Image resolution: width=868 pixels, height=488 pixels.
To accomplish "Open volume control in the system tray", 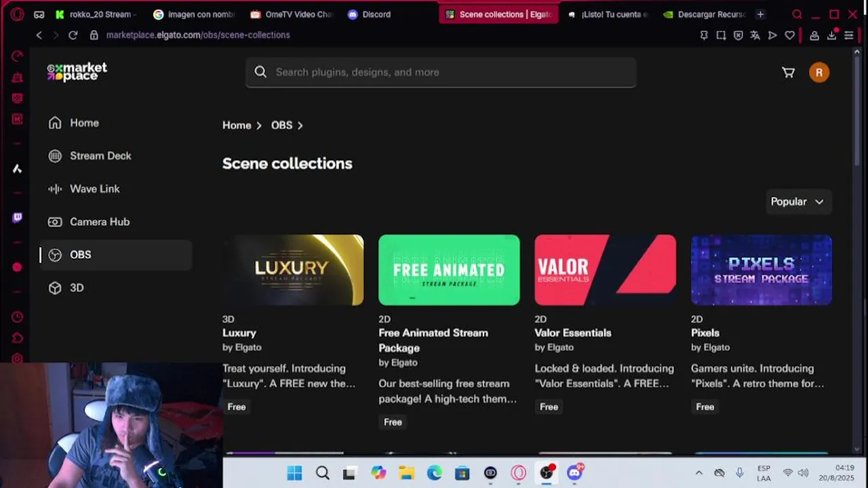I will [x=804, y=473].
